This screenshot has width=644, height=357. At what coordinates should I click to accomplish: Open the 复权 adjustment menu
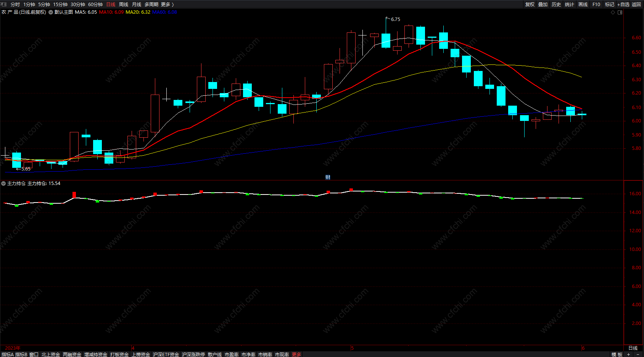(530, 5)
